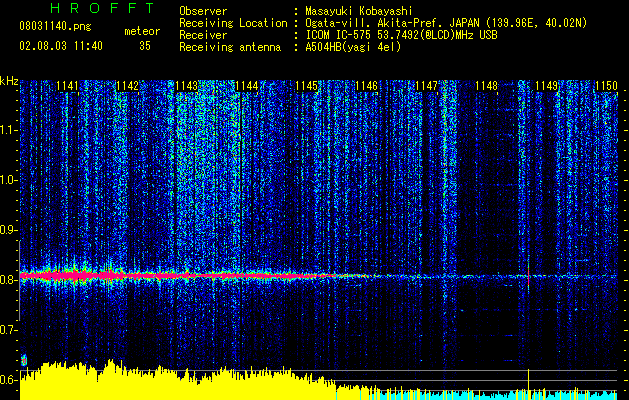This screenshot has width=629, height=400.
Task: Click the A504HB(yagi 4el) antenna value
Action: tap(353, 47)
